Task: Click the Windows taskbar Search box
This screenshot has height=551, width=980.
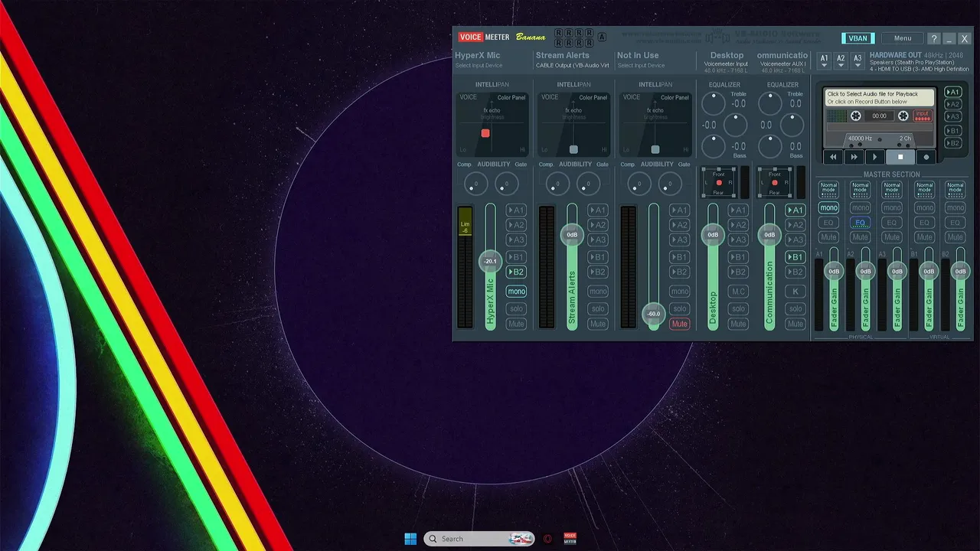Action: pyautogui.click(x=479, y=539)
